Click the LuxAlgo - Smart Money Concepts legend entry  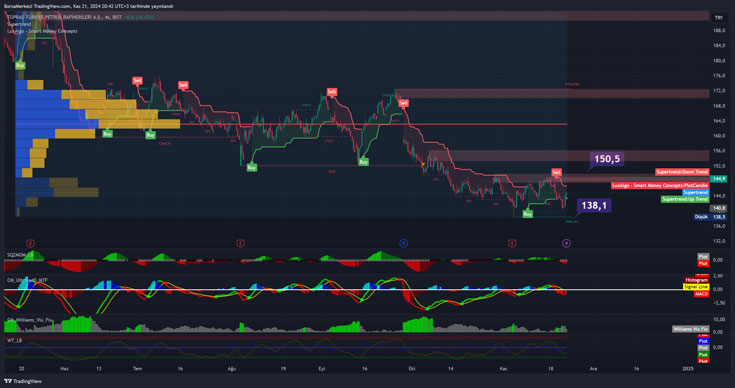pyautogui.click(x=42, y=31)
